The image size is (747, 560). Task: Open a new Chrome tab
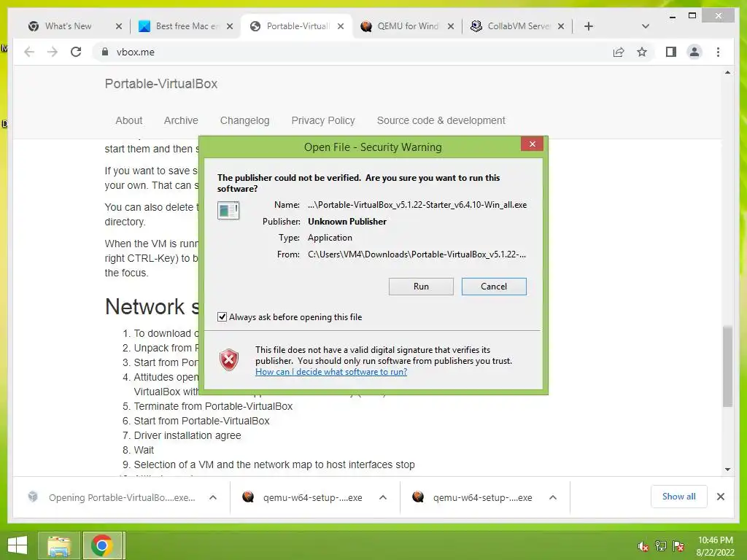point(589,26)
